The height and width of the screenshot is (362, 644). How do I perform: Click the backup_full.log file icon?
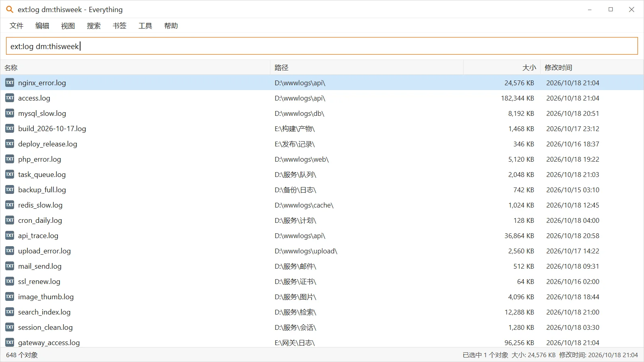point(10,189)
